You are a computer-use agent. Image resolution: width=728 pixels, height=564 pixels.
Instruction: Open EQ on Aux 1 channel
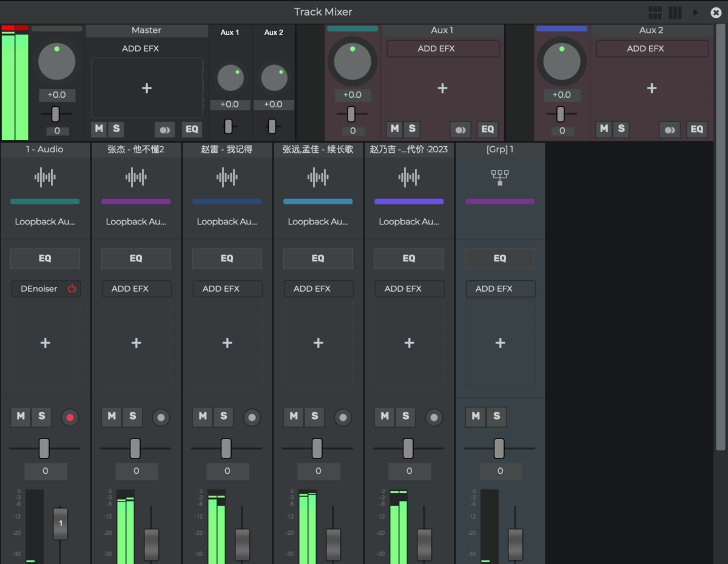coord(488,129)
